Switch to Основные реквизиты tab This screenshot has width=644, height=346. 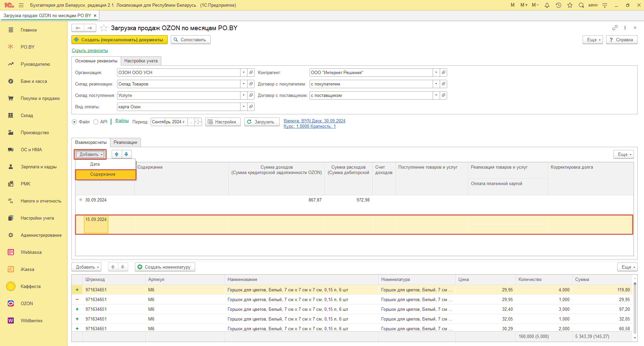click(x=96, y=61)
